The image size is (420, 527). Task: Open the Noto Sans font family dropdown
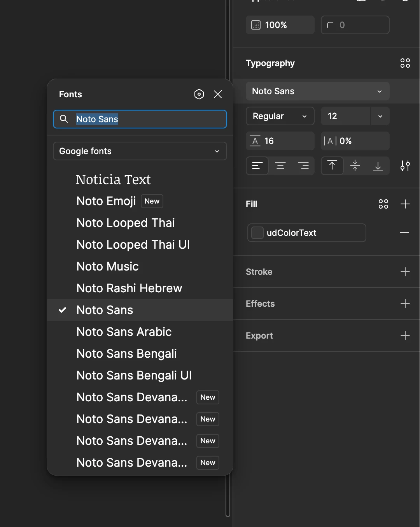tap(318, 91)
